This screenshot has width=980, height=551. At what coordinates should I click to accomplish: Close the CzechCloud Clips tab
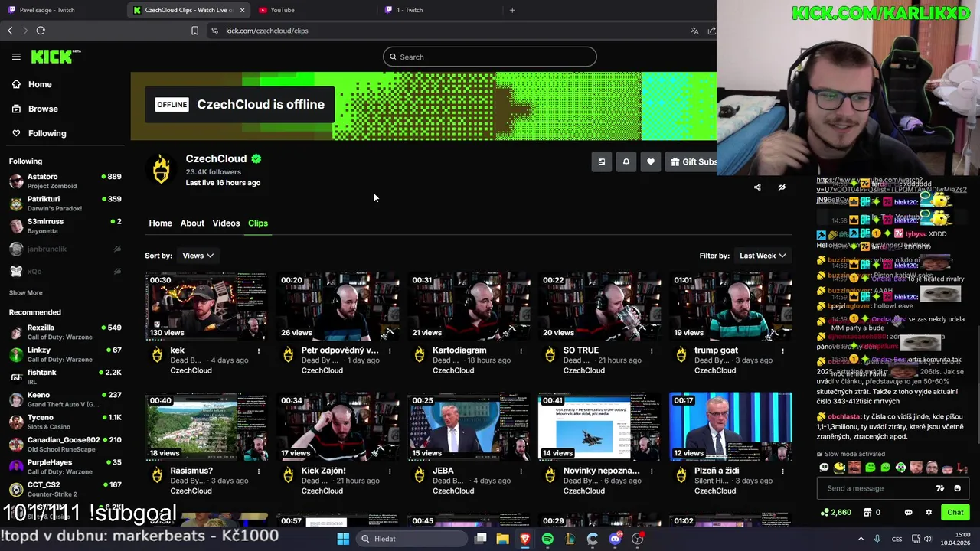(242, 10)
